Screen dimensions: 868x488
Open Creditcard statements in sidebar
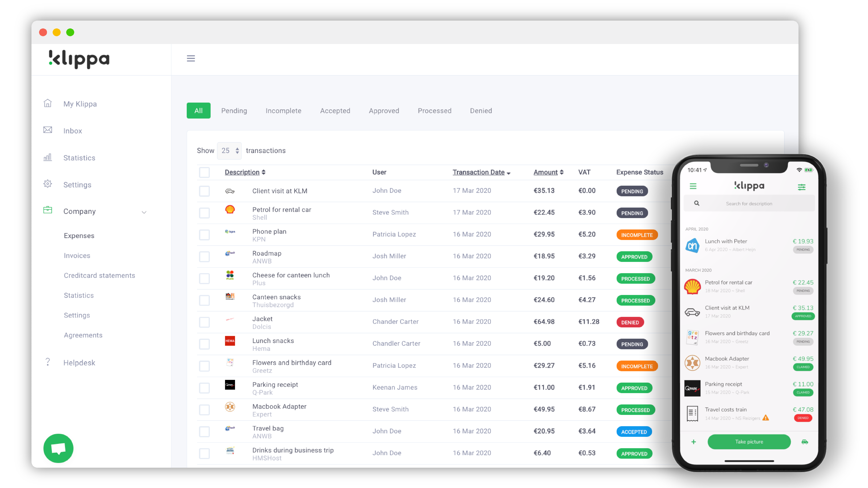pyautogui.click(x=99, y=275)
